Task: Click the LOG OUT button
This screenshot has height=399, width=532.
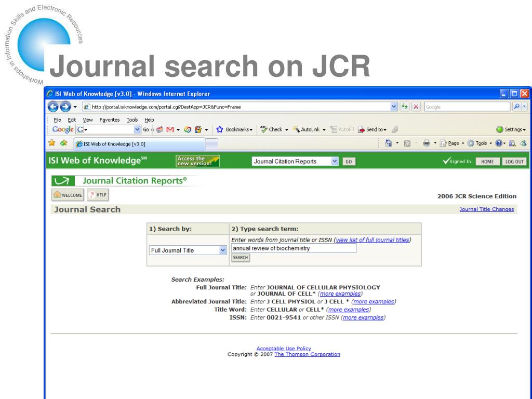Action: 514,162
